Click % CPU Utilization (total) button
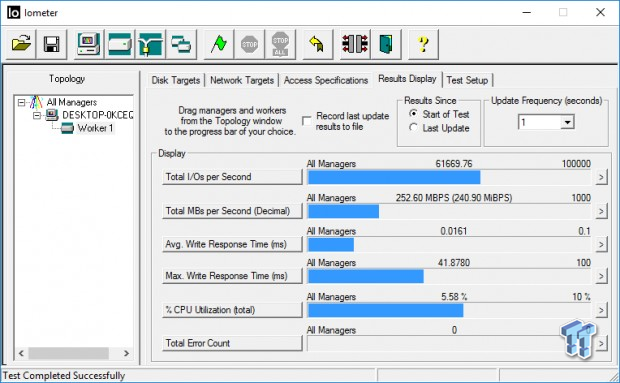 click(x=232, y=310)
